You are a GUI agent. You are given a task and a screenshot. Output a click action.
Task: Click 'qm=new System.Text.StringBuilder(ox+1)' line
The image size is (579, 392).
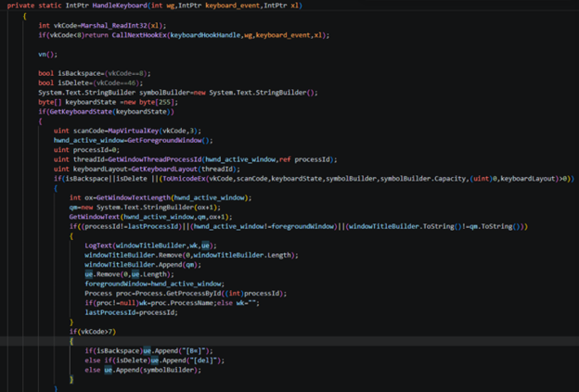pyautogui.click(x=145, y=208)
